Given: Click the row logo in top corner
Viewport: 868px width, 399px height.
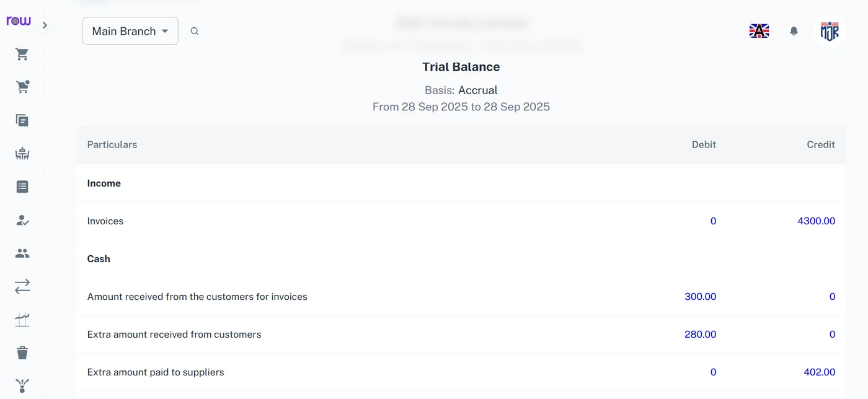Looking at the screenshot, I should click(19, 21).
